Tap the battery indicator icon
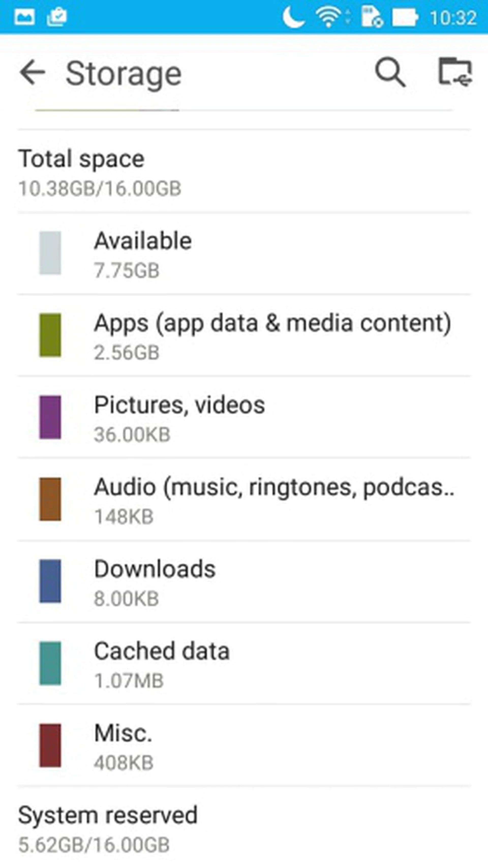This screenshot has width=488, height=868. click(405, 17)
